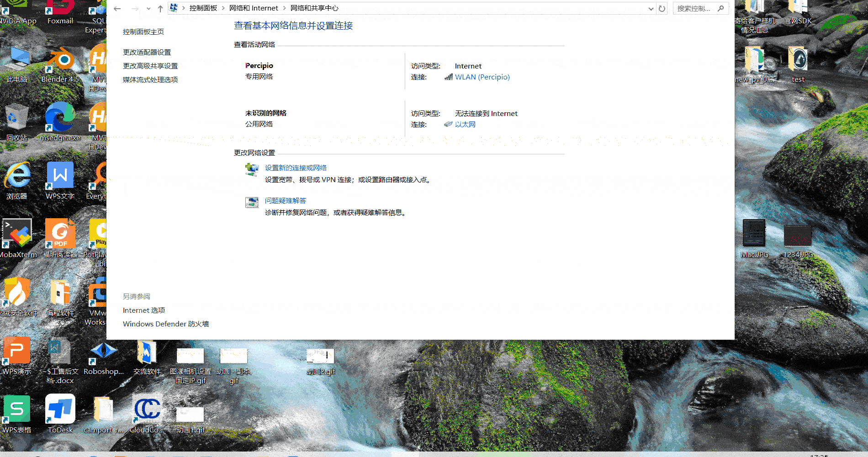Open the WLAN (Percipio) connection details
868x457 pixels.
pyautogui.click(x=482, y=77)
